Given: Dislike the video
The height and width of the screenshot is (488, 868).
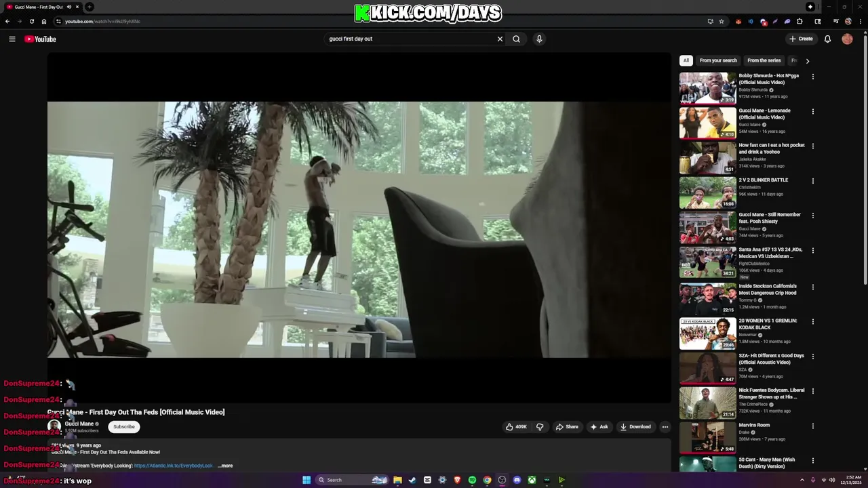Looking at the screenshot, I should click(x=540, y=427).
